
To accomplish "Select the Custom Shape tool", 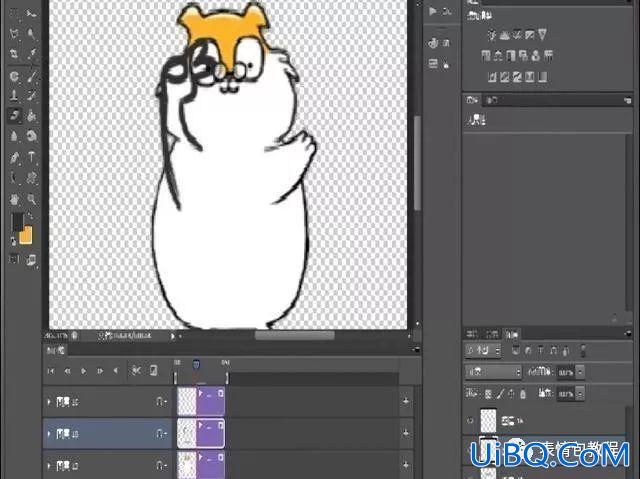I will tap(31, 178).
